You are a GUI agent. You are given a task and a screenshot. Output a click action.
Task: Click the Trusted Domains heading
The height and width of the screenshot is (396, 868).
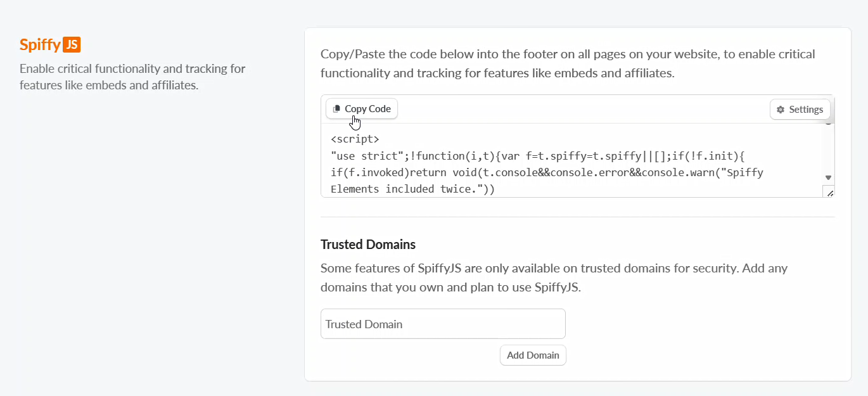(368, 245)
